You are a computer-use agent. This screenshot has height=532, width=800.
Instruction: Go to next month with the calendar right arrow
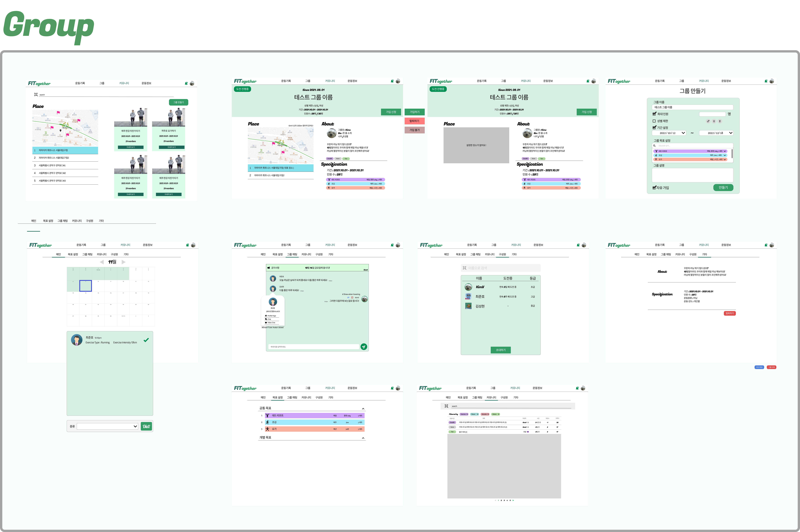tap(124, 262)
